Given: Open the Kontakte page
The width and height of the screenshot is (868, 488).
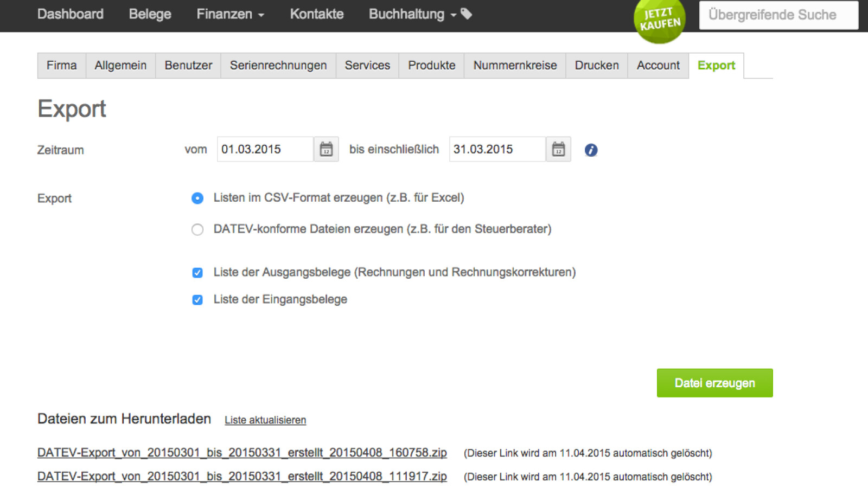Looking at the screenshot, I should point(317,14).
